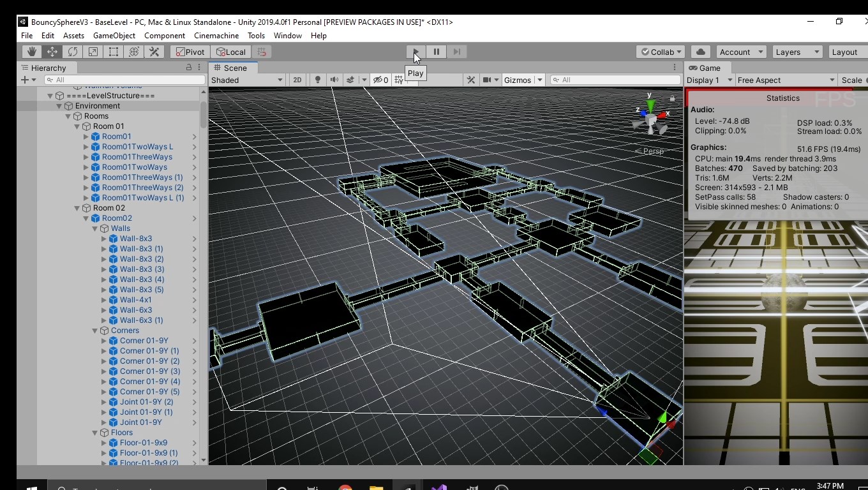
Task: Select the Rect Transform tool
Action: (114, 52)
